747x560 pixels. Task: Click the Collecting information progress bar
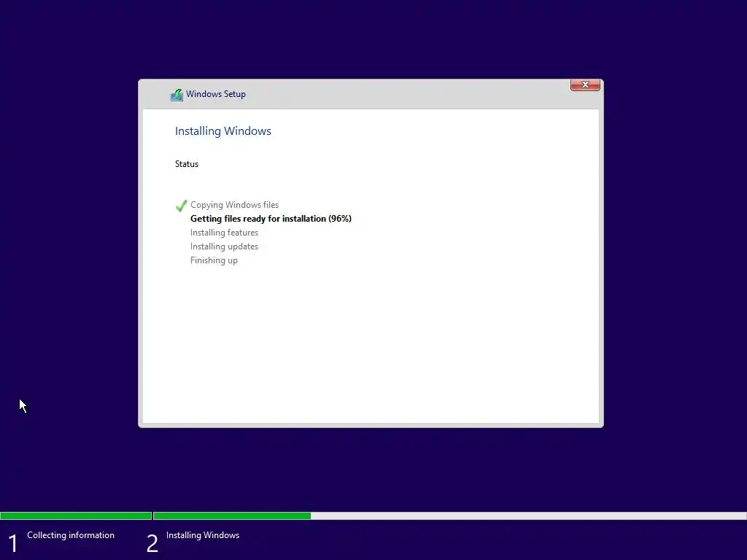point(76,516)
